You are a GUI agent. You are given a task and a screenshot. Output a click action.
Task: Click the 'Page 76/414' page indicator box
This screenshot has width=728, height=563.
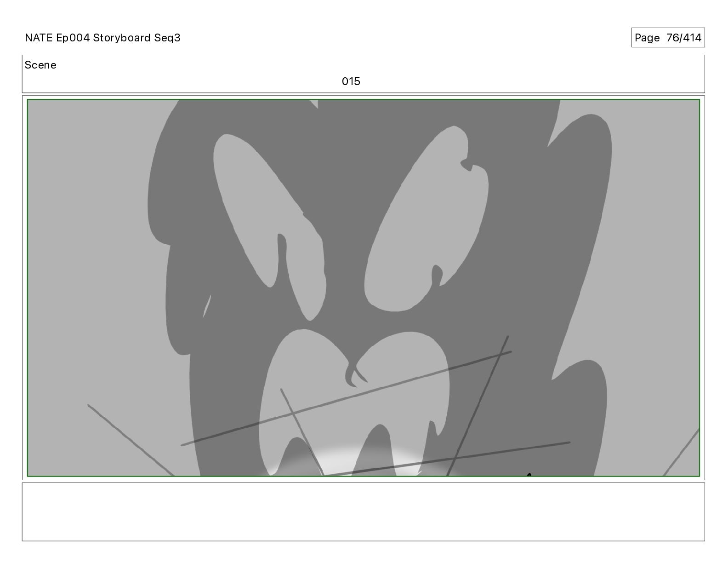point(668,38)
